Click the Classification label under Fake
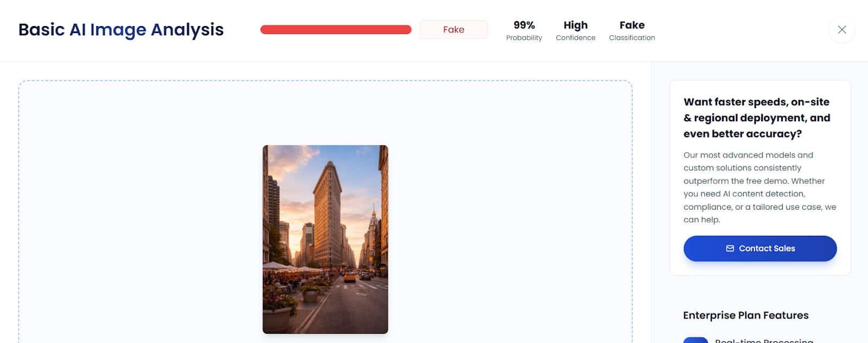The image size is (868, 343). point(632,38)
